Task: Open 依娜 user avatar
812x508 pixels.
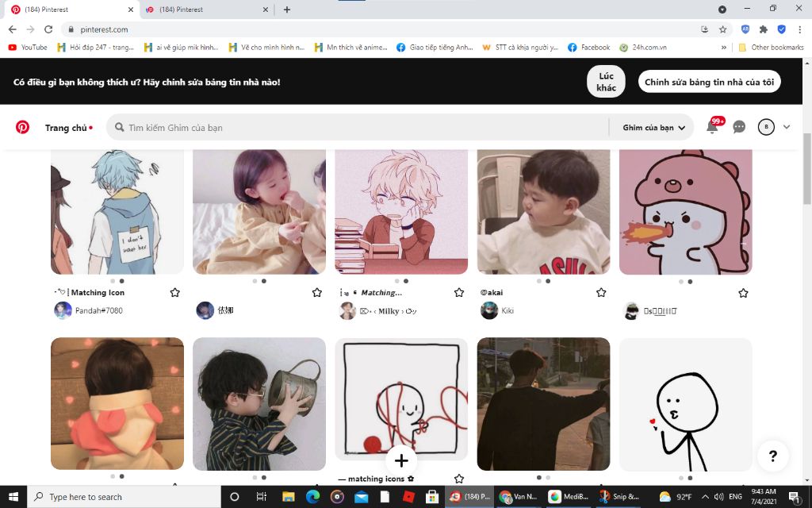Action: tap(205, 310)
